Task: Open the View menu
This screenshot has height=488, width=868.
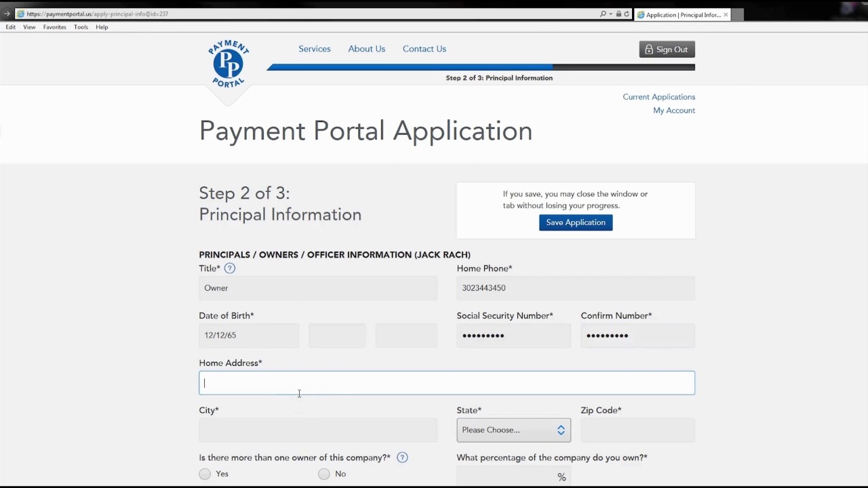Action: pos(29,27)
